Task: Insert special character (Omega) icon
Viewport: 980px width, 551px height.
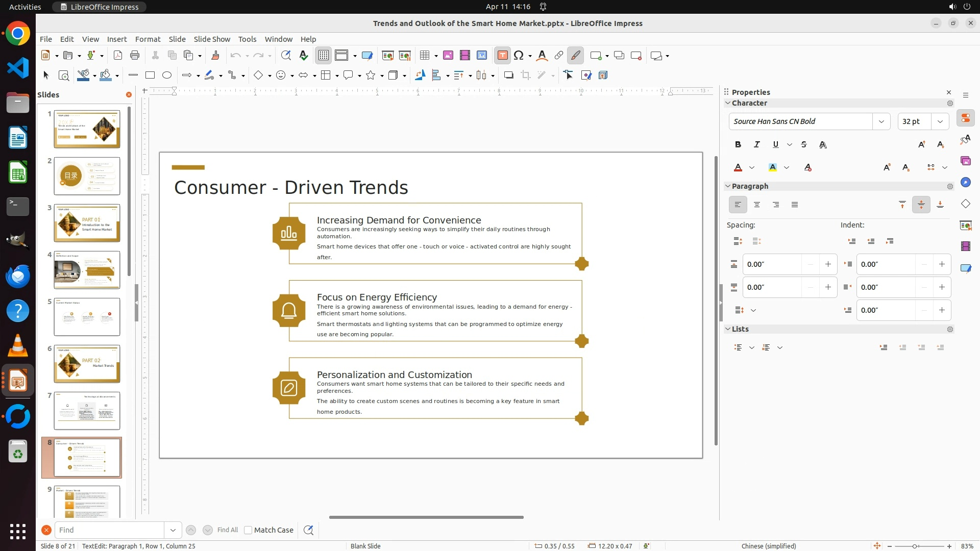Action: (x=519, y=56)
